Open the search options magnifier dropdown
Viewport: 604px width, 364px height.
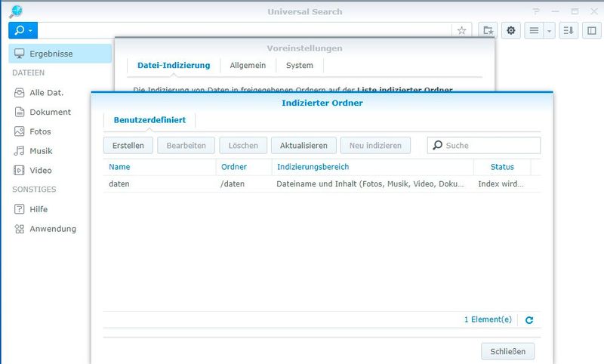click(x=23, y=30)
